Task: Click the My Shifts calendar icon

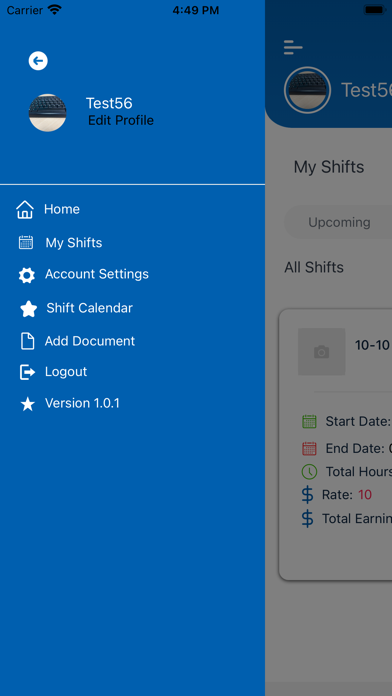Action: coord(26,242)
